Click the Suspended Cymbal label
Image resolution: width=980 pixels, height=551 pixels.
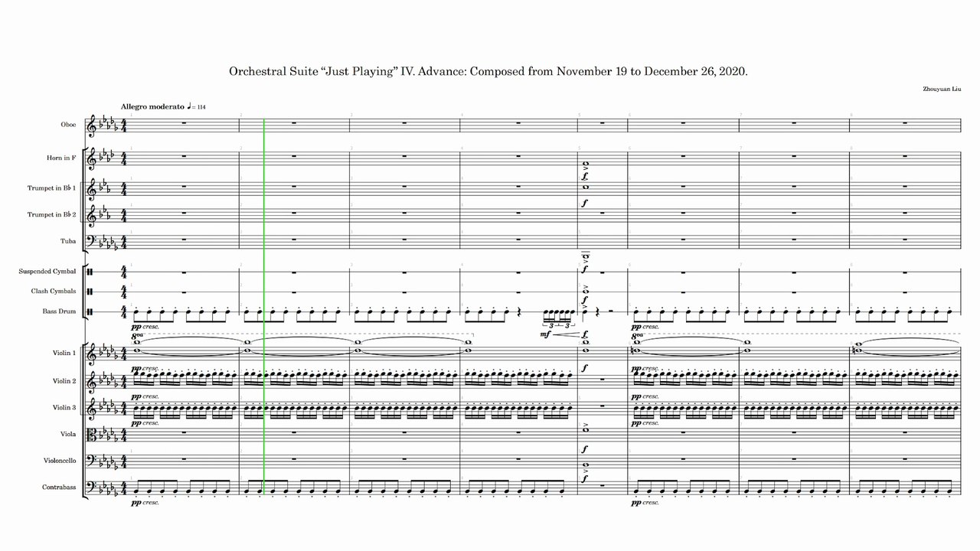pyautogui.click(x=47, y=272)
